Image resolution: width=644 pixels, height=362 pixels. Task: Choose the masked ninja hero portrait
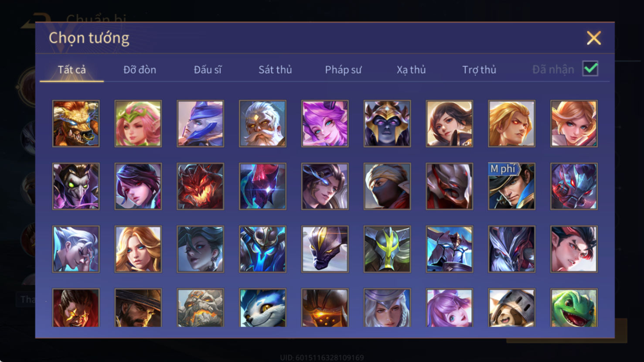[387, 187]
